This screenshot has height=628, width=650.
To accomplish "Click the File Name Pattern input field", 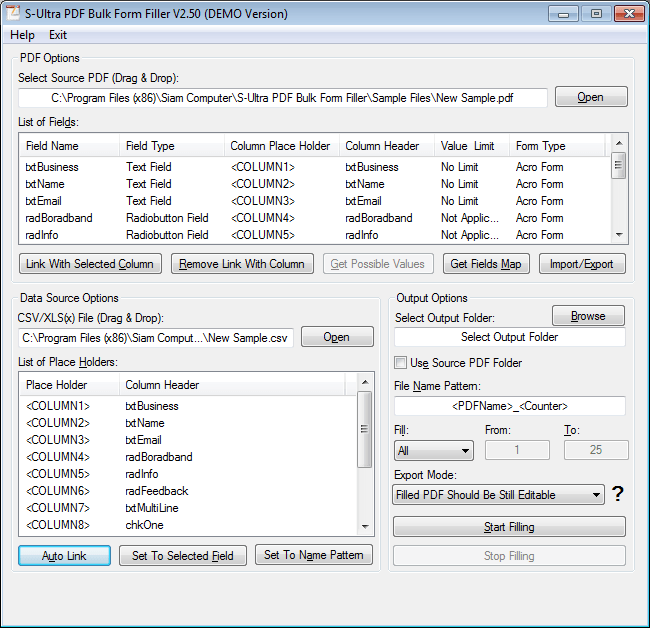I will click(x=509, y=406).
